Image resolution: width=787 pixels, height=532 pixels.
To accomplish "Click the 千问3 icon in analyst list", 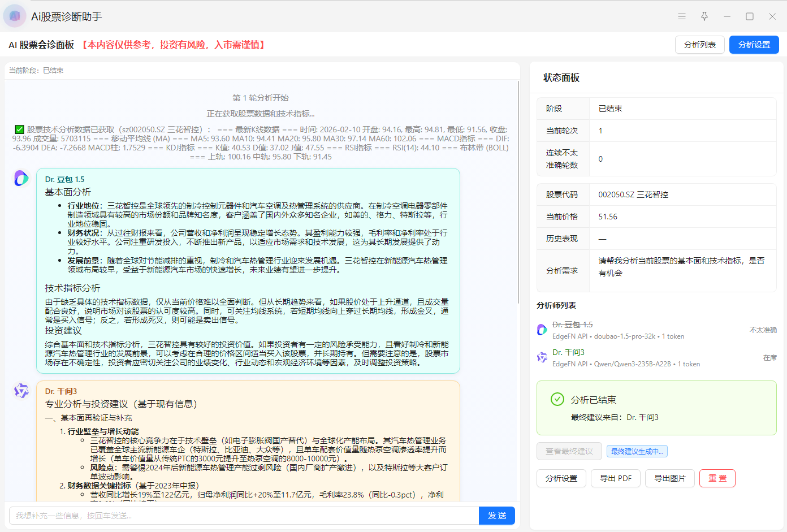I will [x=542, y=357].
